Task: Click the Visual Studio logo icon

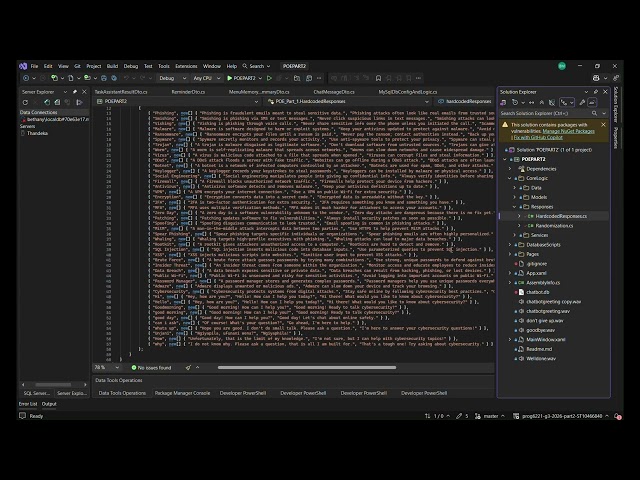Action: [x=23, y=66]
